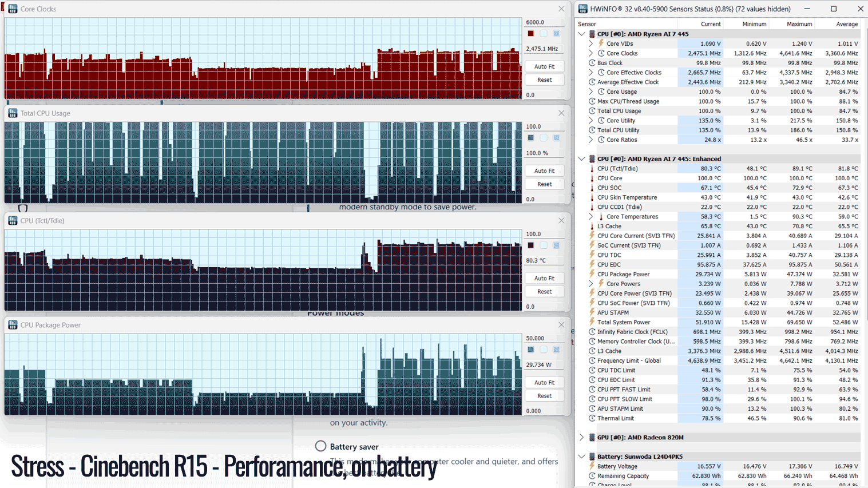The height and width of the screenshot is (488, 868).
Task: Click the HWiNFO icon in Sensors Status title
Action: point(583,9)
